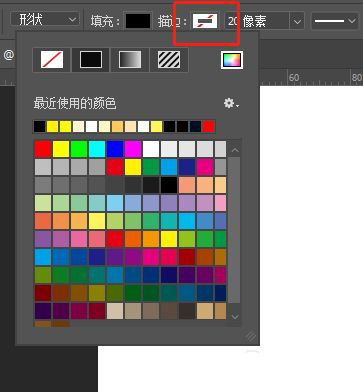Choose bright green swatch in top grid row

tap(79, 149)
